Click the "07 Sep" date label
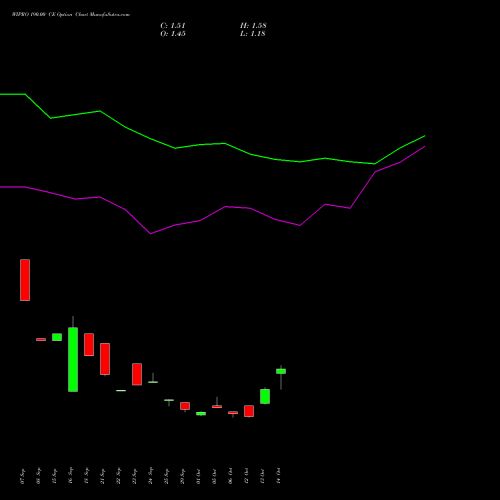This screenshot has width=500, height=500. (x=22, y=476)
